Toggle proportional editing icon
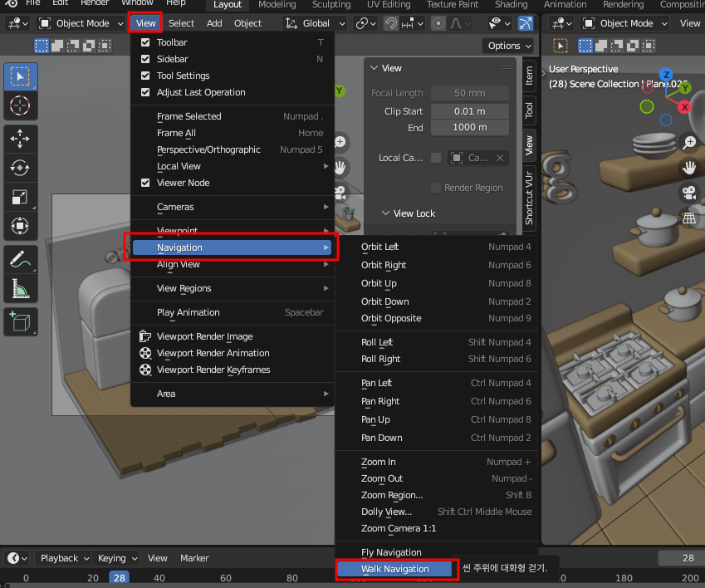The image size is (705, 588). point(438,23)
